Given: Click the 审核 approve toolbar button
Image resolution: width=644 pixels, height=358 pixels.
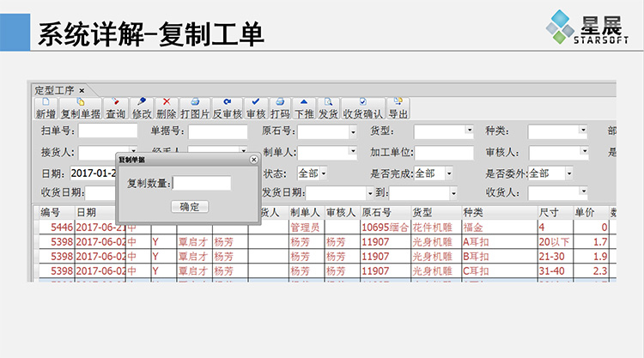Looking at the screenshot, I should [256, 108].
